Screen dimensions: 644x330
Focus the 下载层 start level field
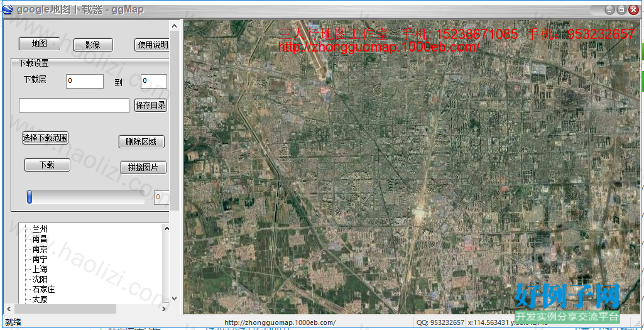(85, 81)
